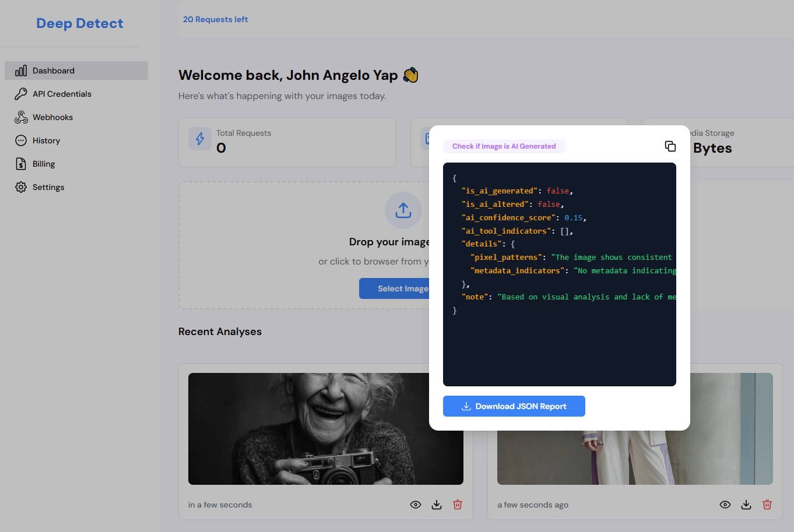Open Settings from the sidebar
This screenshot has height=532, width=794.
pyautogui.click(x=48, y=187)
